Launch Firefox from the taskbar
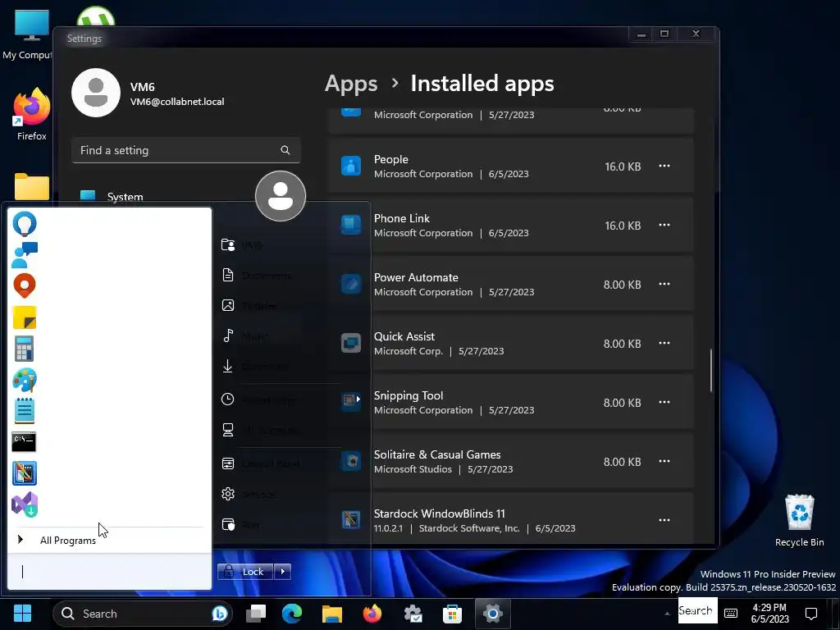 click(372, 614)
